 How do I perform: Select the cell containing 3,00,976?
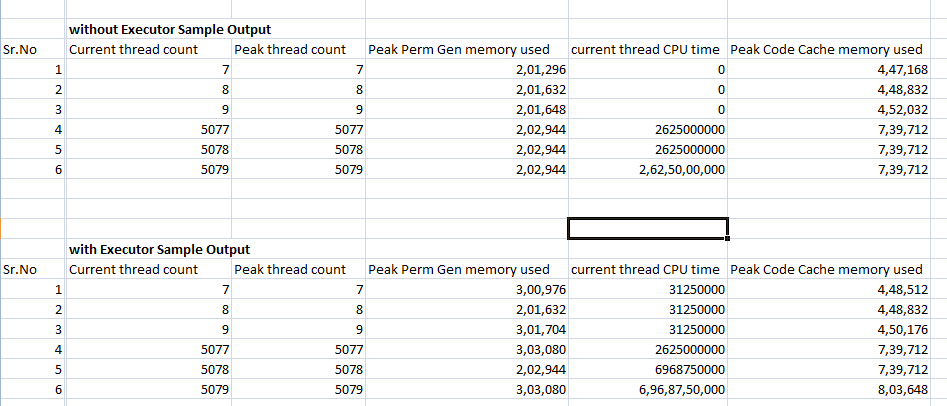[542, 290]
